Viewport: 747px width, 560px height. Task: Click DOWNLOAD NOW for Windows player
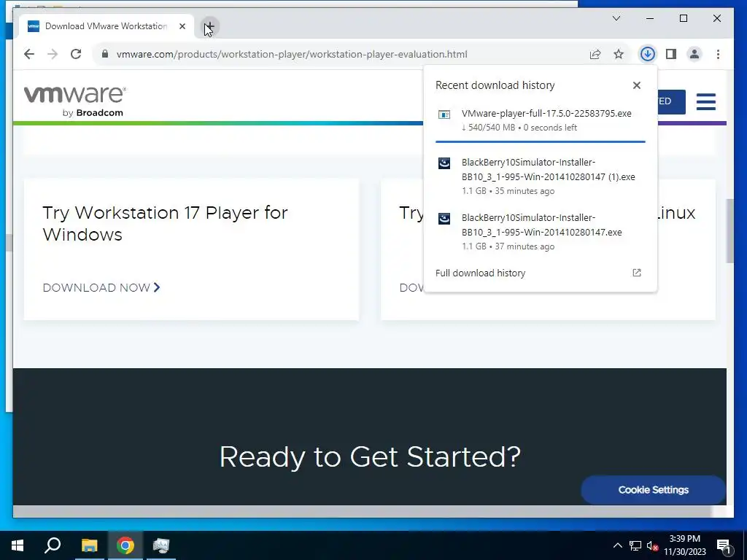tap(101, 287)
